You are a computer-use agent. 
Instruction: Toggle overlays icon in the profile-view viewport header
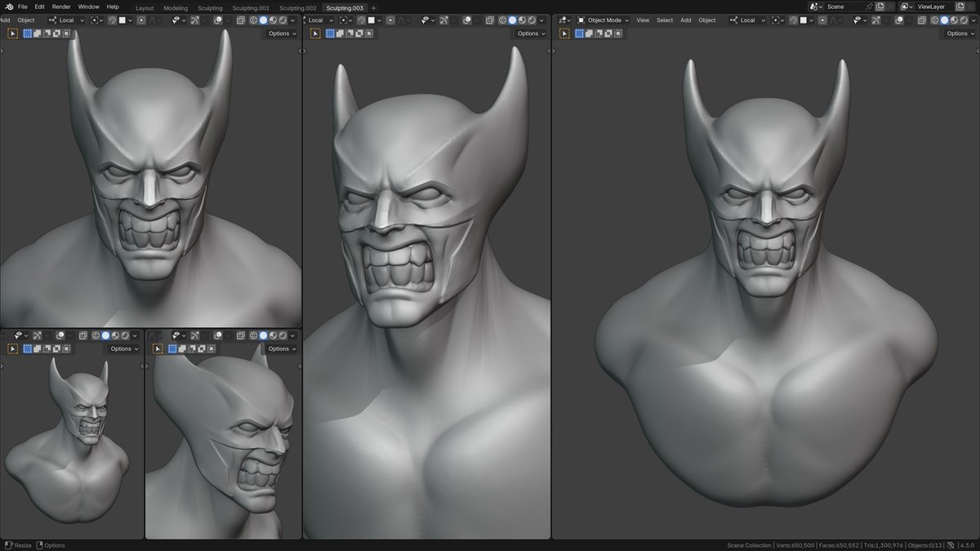coord(218,335)
